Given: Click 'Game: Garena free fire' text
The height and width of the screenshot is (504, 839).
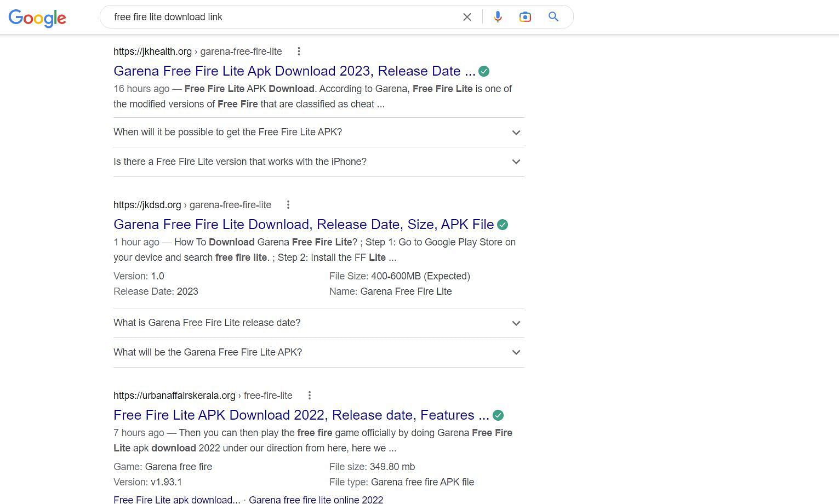Looking at the screenshot, I should (163, 467).
